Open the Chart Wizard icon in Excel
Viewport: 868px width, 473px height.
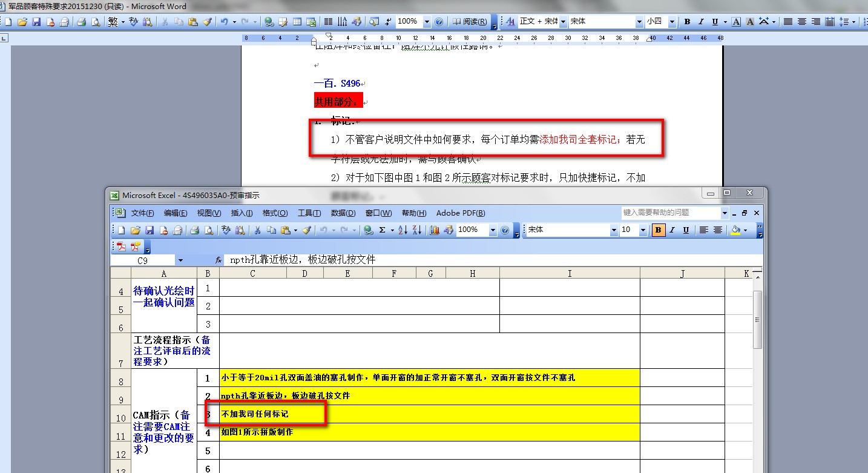[434, 230]
